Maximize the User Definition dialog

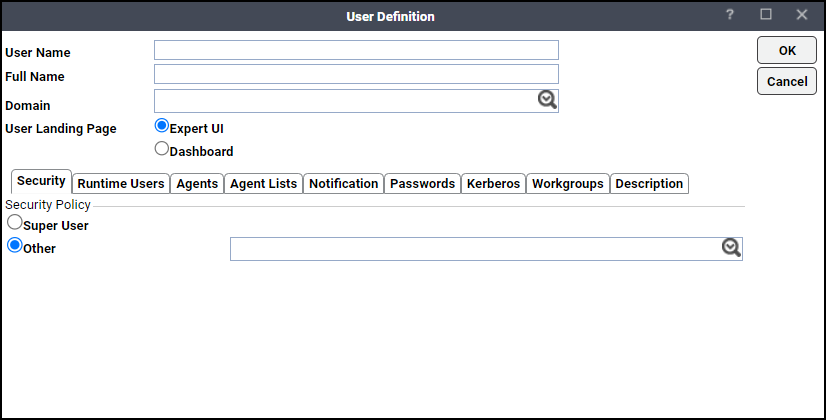766,14
